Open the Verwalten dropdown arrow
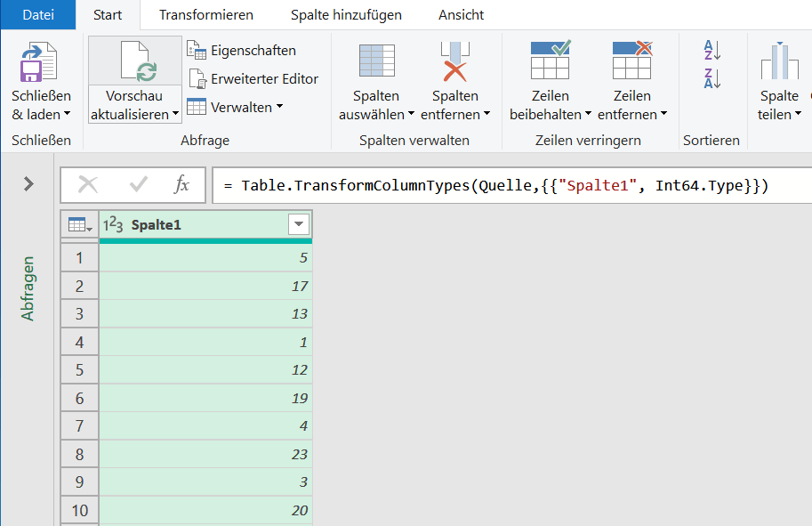The width and height of the screenshot is (812, 526). point(279,106)
